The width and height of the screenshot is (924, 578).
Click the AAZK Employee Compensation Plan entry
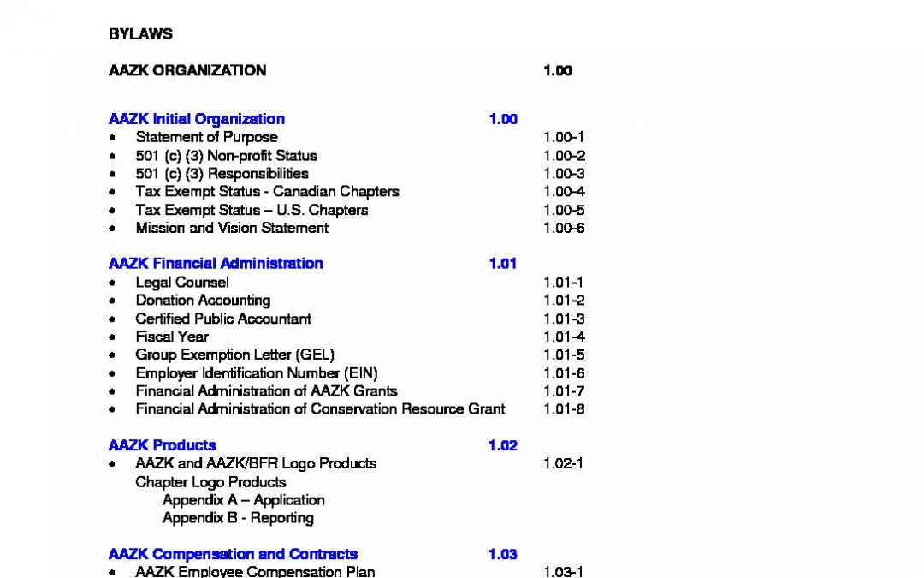[255, 571]
